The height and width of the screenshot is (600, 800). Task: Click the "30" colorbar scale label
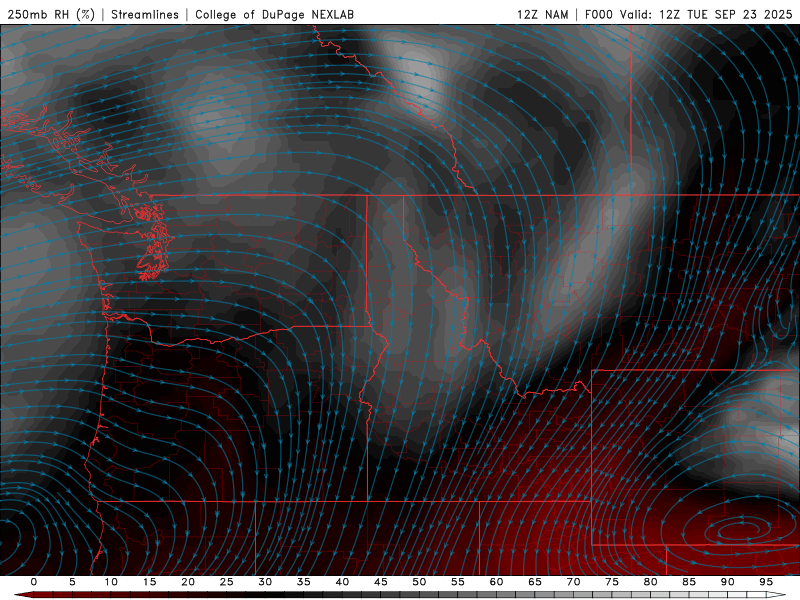[x=265, y=582]
